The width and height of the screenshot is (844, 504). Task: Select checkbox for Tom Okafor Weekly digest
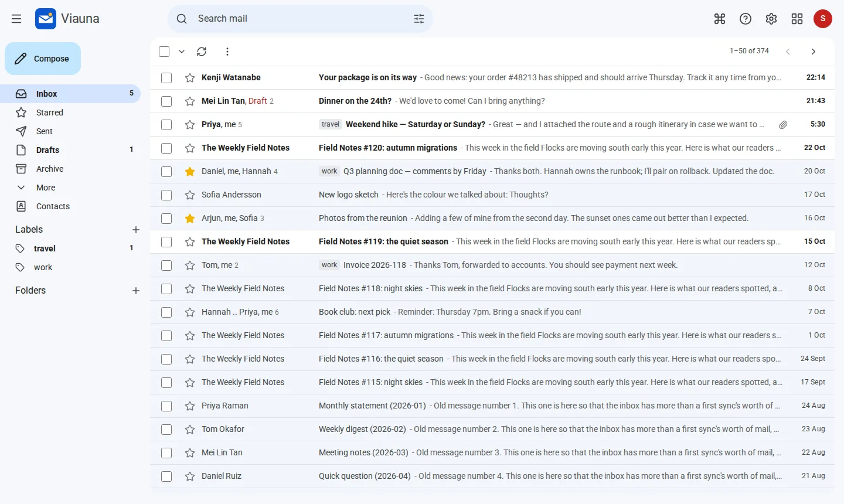[166, 429]
